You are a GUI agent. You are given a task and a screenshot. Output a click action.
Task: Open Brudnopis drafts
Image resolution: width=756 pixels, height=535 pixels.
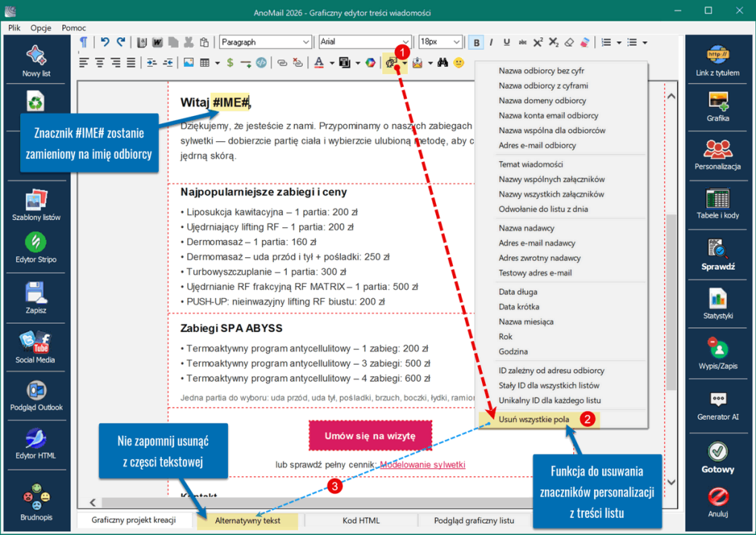pos(36,502)
